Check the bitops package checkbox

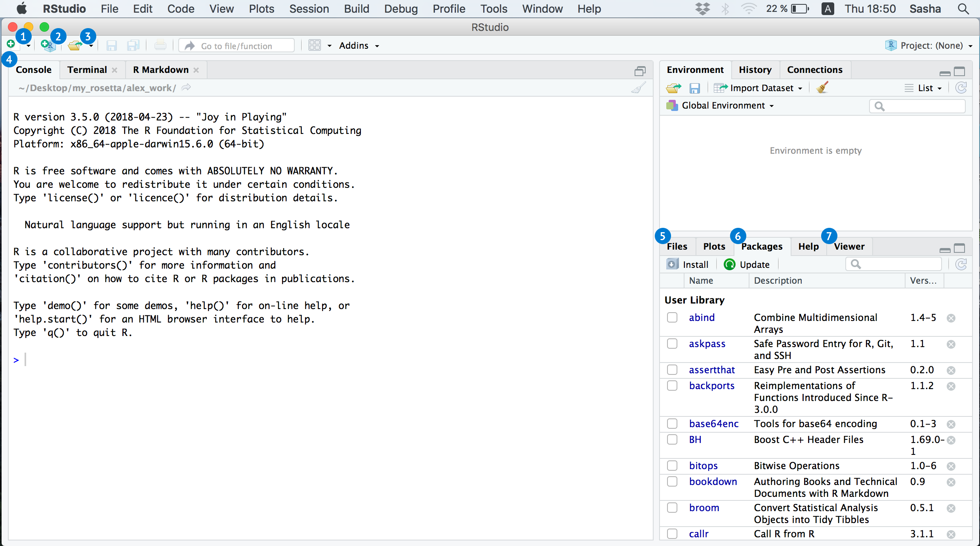(x=672, y=466)
